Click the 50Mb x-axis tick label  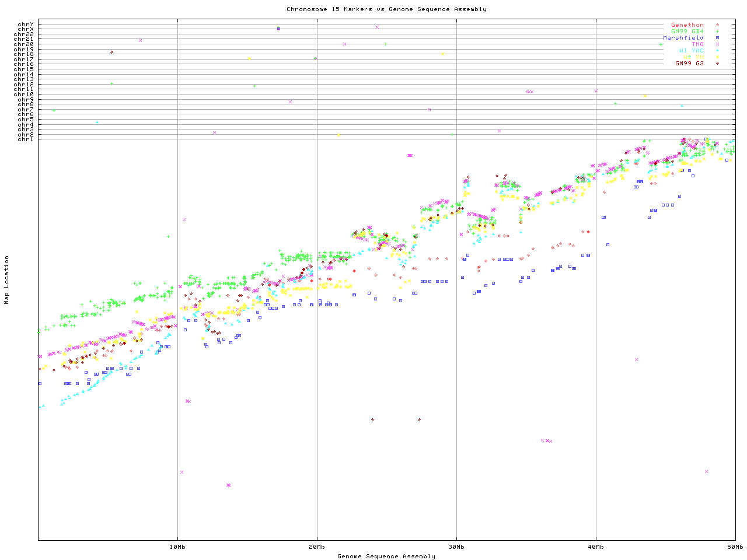[x=735, y=547]
